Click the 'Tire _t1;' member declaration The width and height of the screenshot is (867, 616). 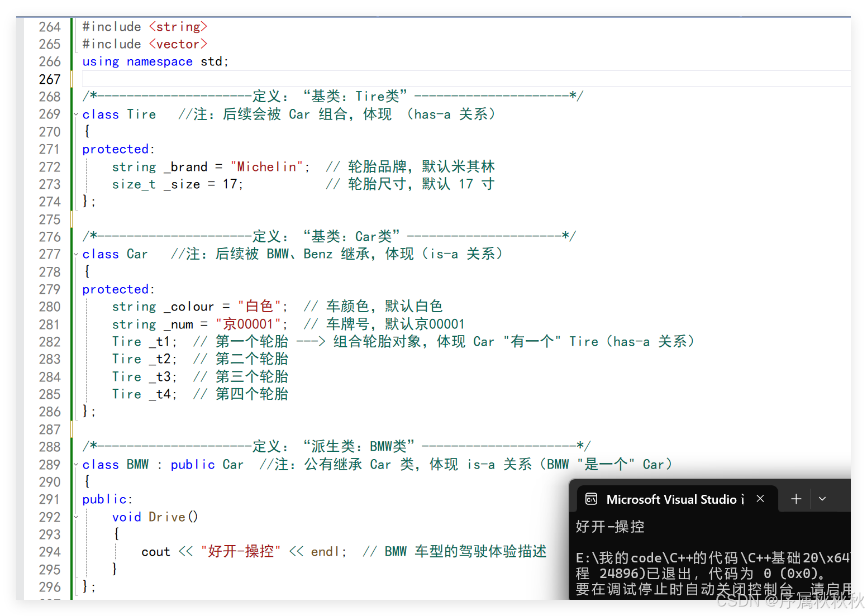tap(144, 342)
